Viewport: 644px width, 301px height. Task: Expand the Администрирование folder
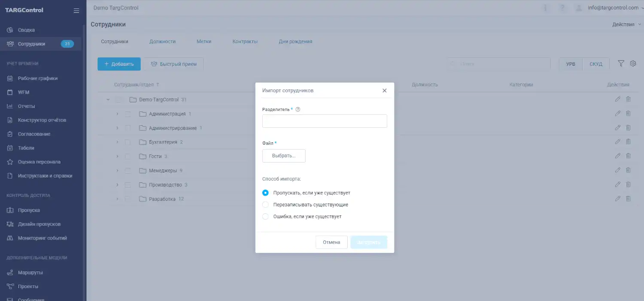point(117,128)
